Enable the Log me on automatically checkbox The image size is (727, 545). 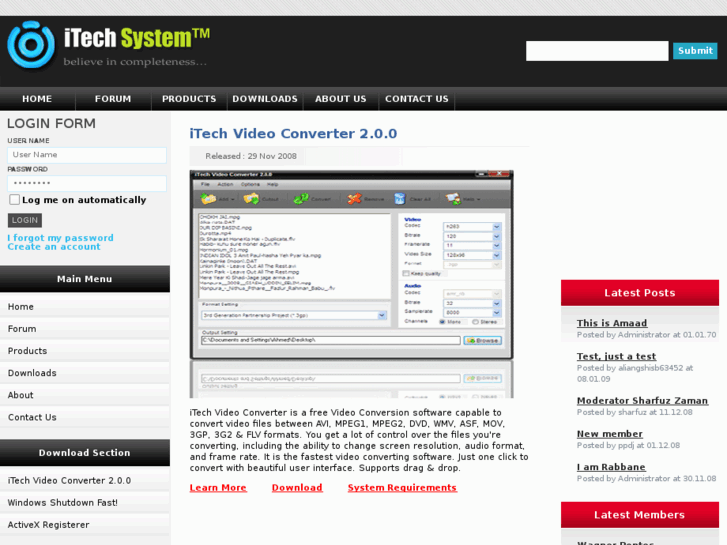point(14,199)
